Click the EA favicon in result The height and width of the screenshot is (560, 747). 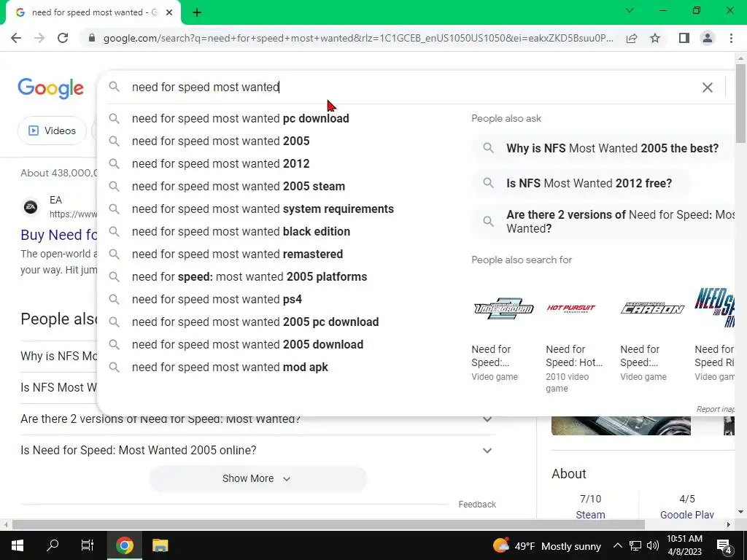tap(31, 207)
